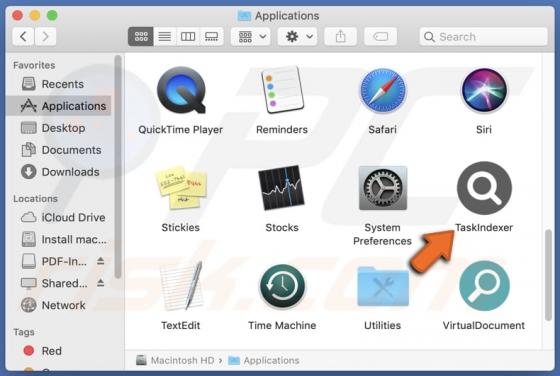Click the Time Machine label text
This screenshot has height=376, width=560.
pos(282,325)
